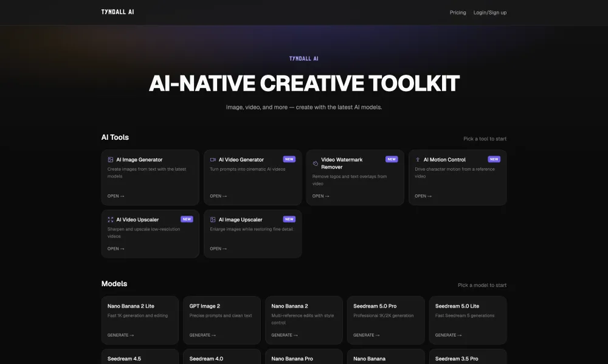This screenshot has width=608, height=364.
Task: Click 'Precise prompts and clean text' description
Action: [221, 315]
